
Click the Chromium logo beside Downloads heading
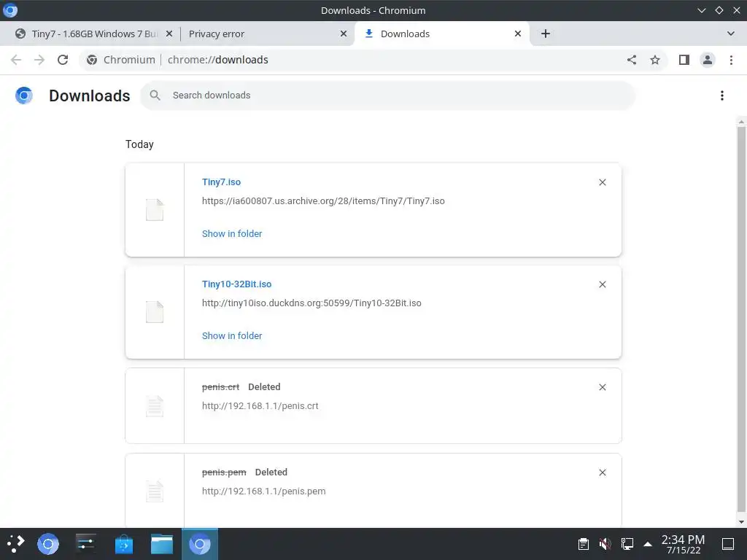coord(24,96)
